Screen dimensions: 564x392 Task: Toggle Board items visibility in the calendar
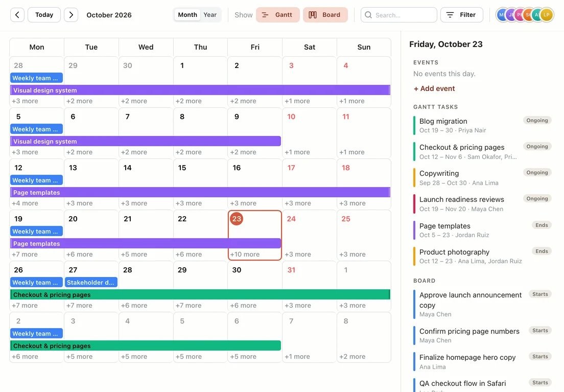point(325,15)
